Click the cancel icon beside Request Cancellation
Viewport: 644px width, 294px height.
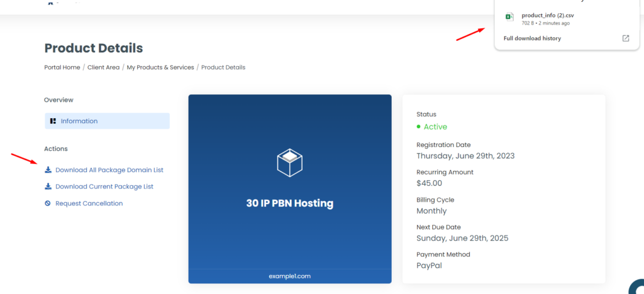[48, 204]
